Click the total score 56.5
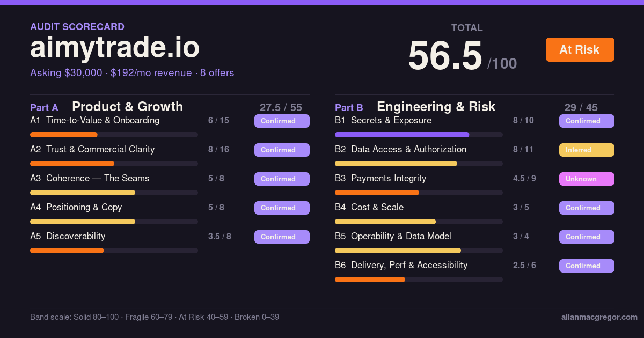The height and width of the screenshot is (338, 644). [445, 56]
